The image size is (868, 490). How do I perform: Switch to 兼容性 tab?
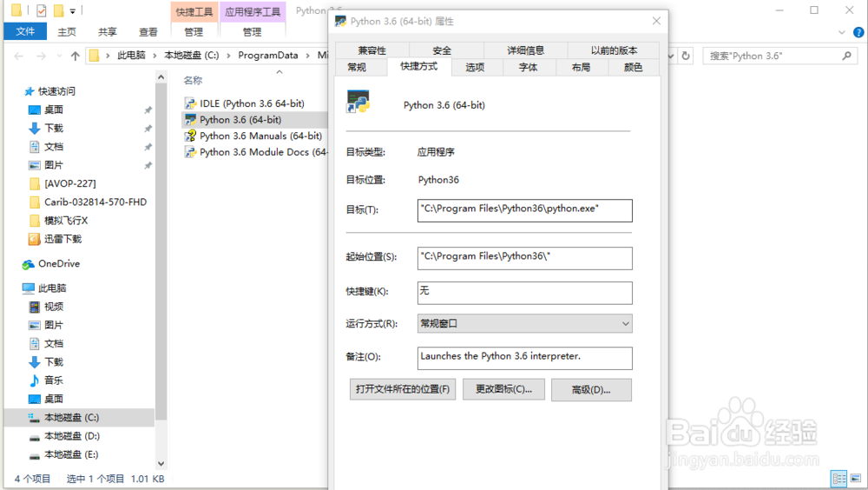point(372,50)
